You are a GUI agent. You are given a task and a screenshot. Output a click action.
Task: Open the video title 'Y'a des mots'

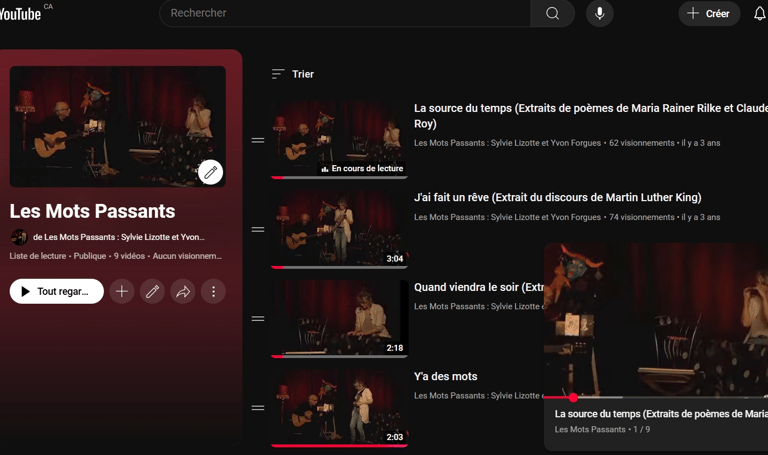click(445, 376)
